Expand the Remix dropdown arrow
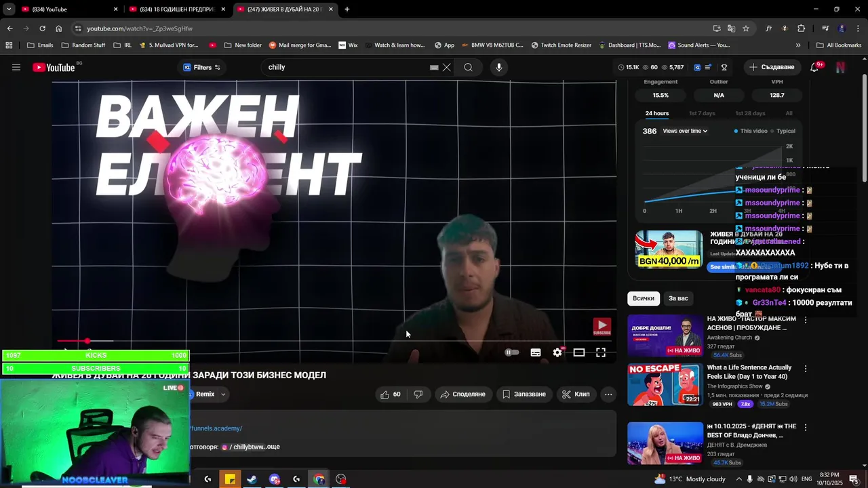The image size is (868, 488). click(222, 394)
